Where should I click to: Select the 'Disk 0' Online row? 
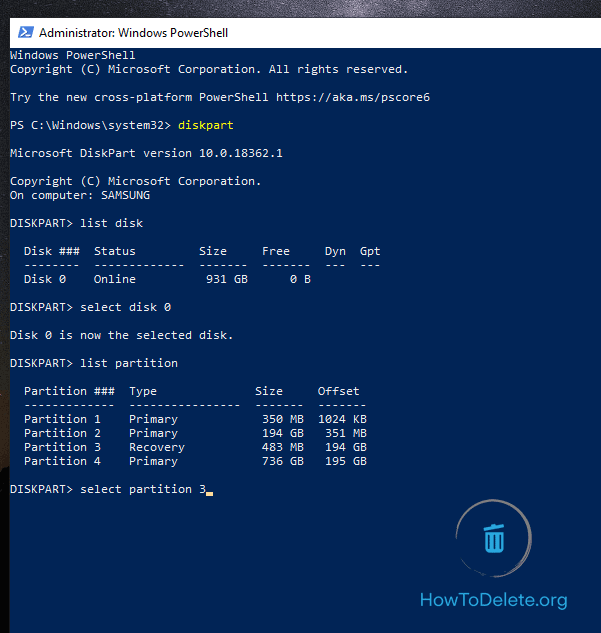[x=167, y=279]
